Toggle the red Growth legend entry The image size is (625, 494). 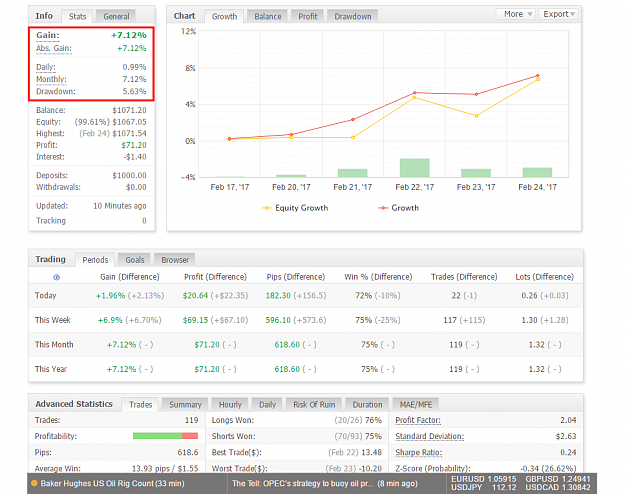pyautogui.click(x=398, y=208)
